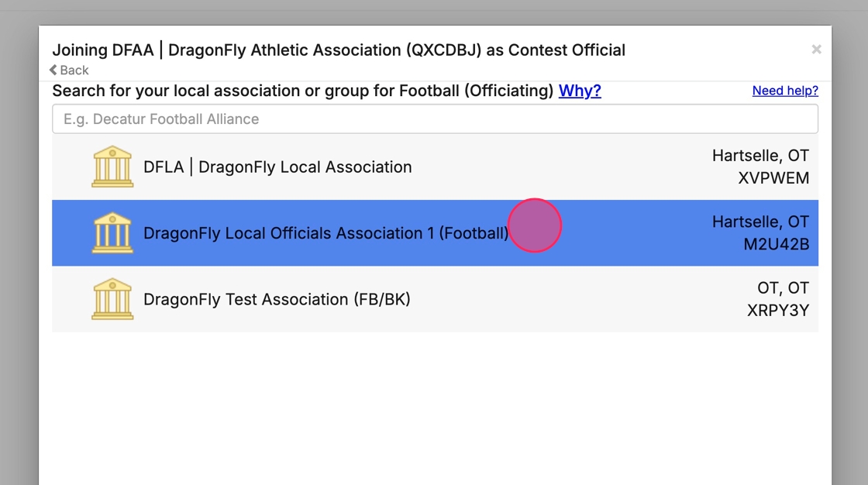The image size is (868, 485).
Task: Click the "Joining DFAA" dialog title
Action: pyautogui.click(x=339, y=50)
